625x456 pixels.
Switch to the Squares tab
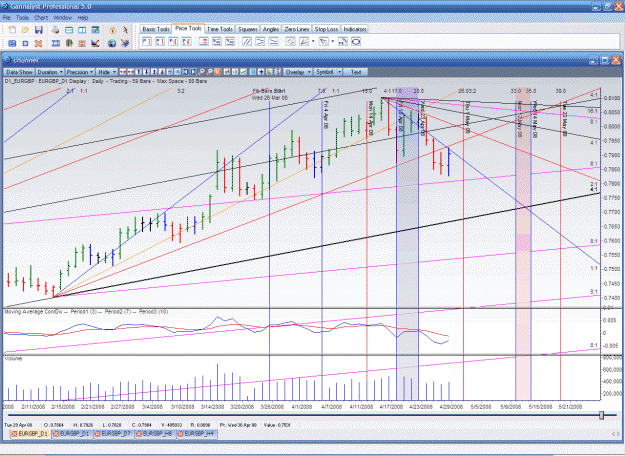click(x=248, y=29)
